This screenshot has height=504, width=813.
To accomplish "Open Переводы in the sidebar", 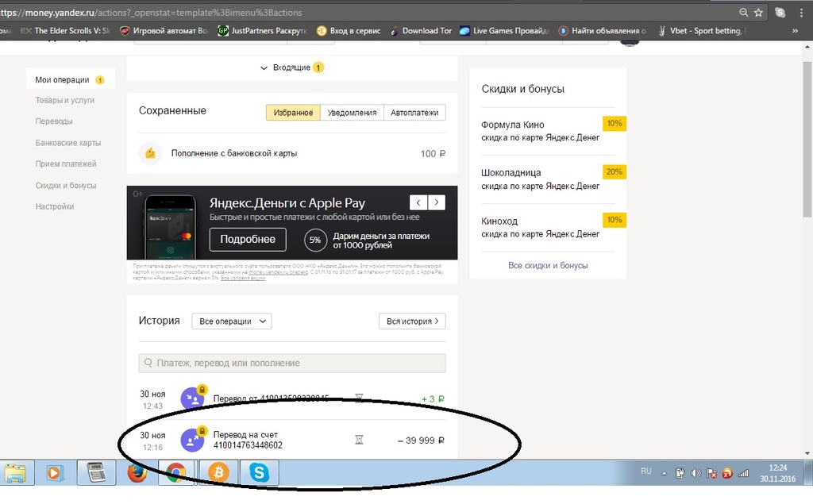I will point(54,121).
